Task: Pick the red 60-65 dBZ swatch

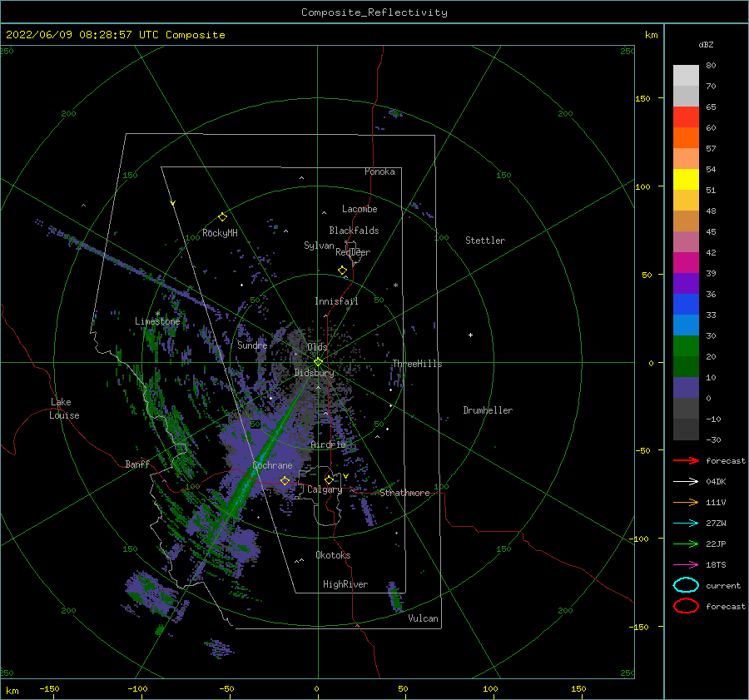Action: click(686, 117)
